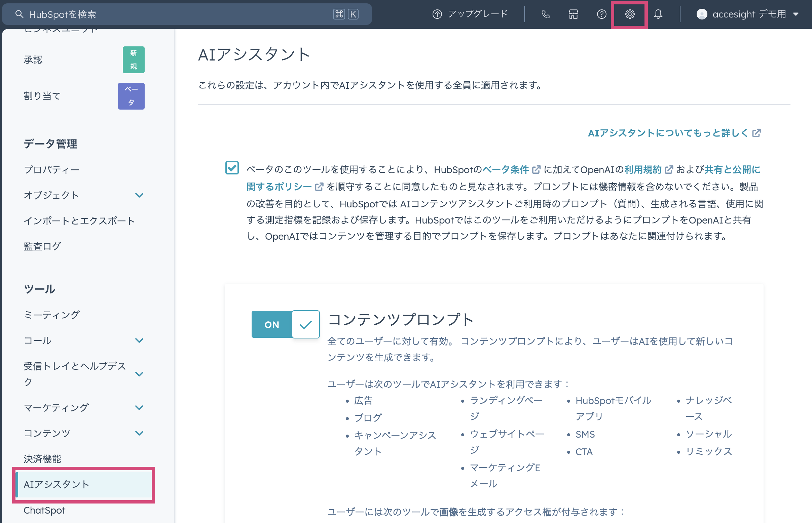Click external link icon beside 関するポリシー
The height and width of the screenshot is (523, 812).
click(319, 187)
